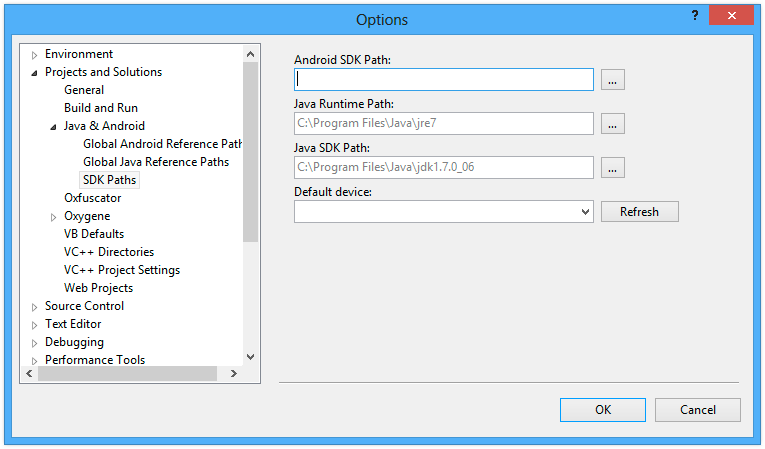Click the tree's scroll left arrow
The width and height of the screenshot is (765, 449).
coord(29,374)
